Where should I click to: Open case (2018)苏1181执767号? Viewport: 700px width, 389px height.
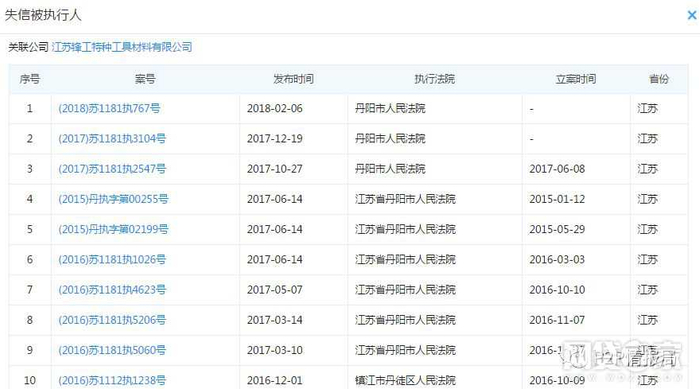point(109,108)
